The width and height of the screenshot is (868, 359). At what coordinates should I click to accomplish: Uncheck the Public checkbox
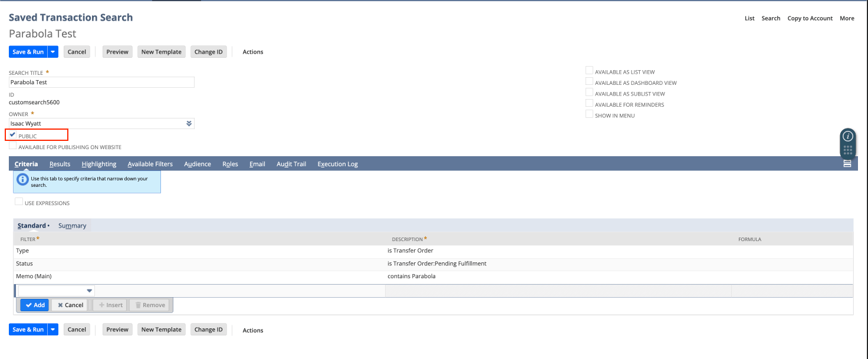(13, 135)
